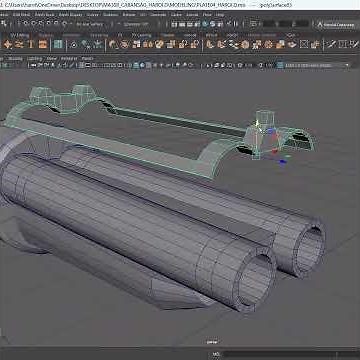This screenshot has width=360, height=360.
Task: Click the diagonal-line shelf icon right of the last divider
Action: pyautogui.click(x=331, y=44)
